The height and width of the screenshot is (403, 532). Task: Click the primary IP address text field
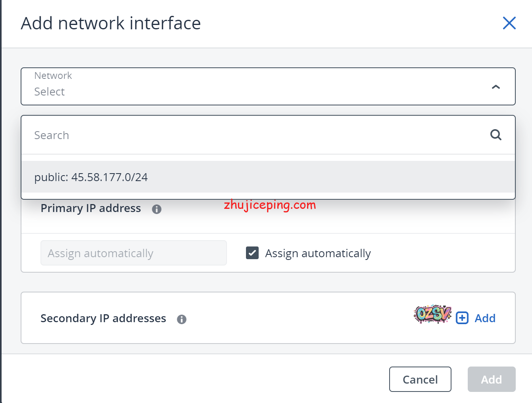click(133, 253)
